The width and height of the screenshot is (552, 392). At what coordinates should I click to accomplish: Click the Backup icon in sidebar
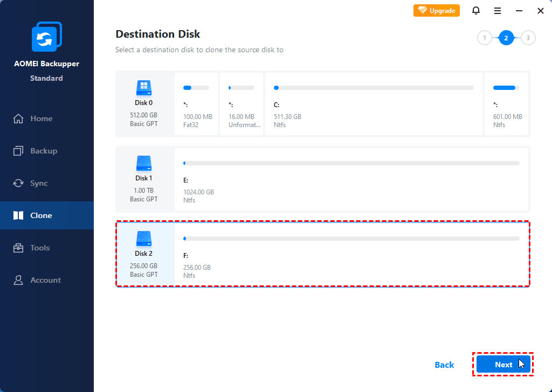18,151
